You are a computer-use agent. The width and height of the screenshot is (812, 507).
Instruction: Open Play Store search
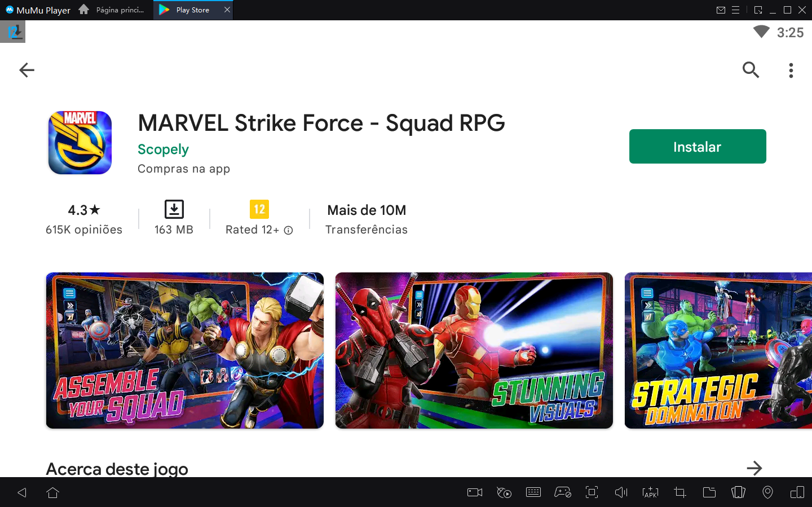click(751, 70)
